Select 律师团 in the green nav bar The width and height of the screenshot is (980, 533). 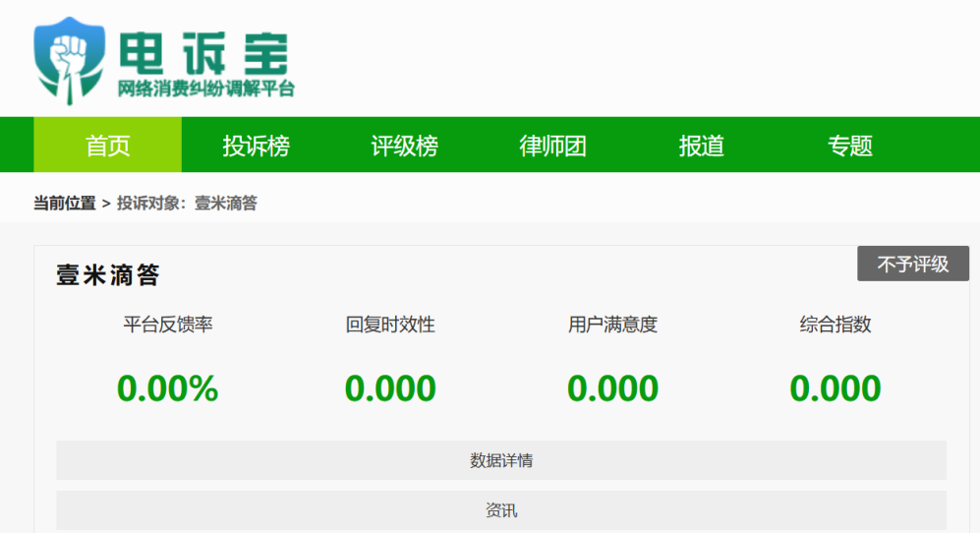pos(553,146)
